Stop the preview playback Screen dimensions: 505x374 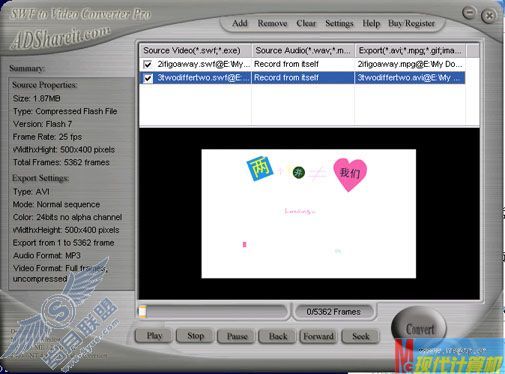click(x=195, y=336)
